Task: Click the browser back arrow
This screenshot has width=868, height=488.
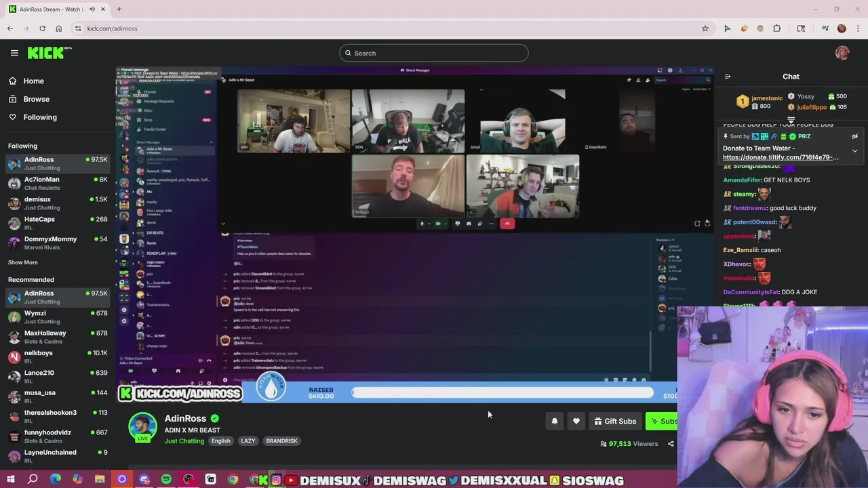Action: tap(10, 28)
